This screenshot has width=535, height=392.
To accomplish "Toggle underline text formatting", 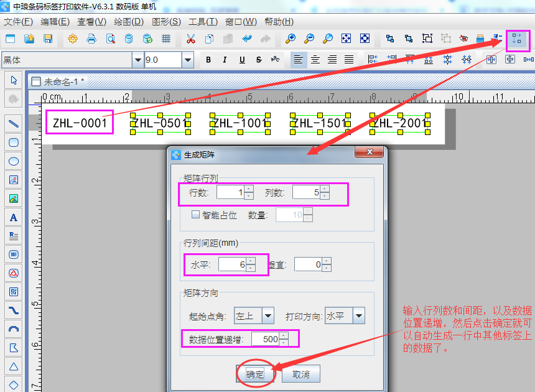I will tap(241, 60).
